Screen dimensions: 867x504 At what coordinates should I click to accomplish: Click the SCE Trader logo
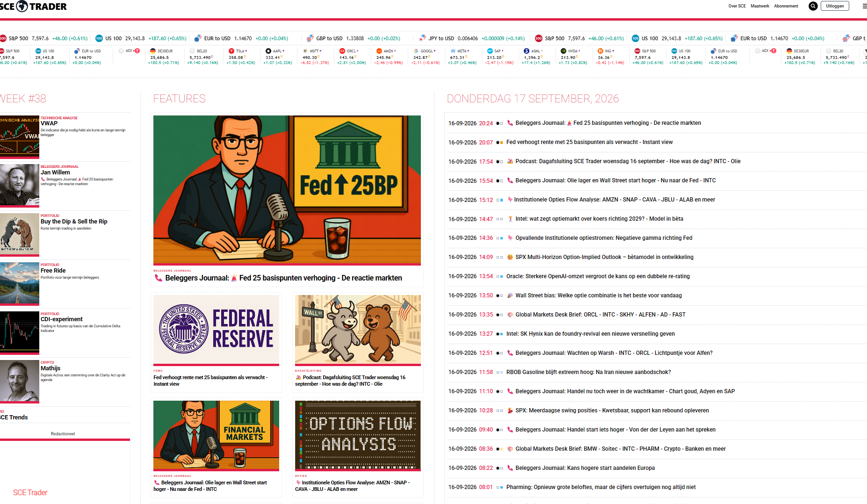coord(34,7)
